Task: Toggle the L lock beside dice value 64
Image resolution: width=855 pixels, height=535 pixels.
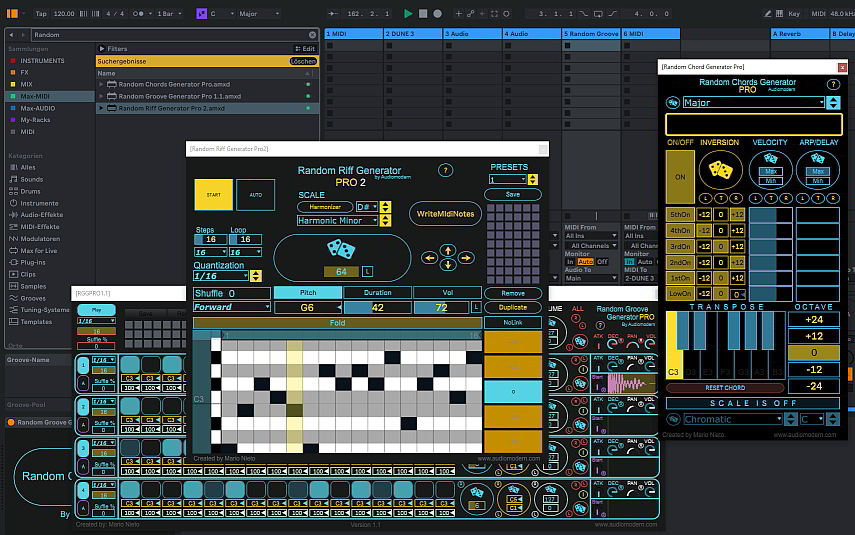Action: pos(368,272)
